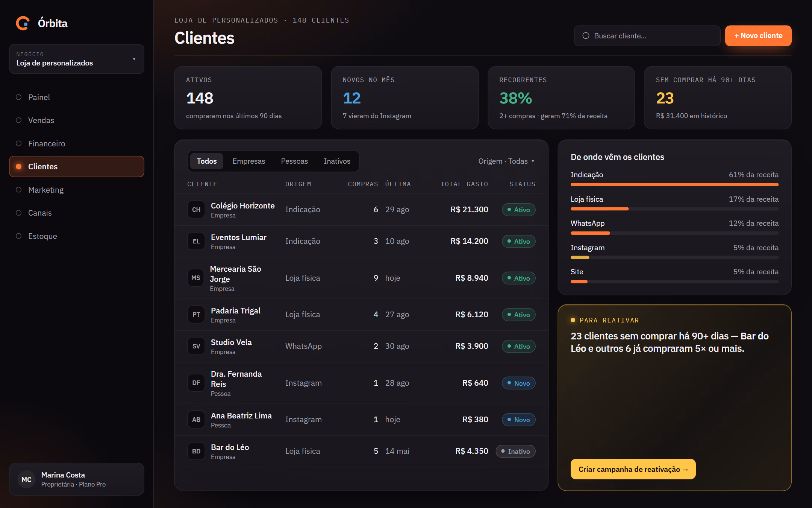The image size is (812, 508).
Task: Click the MS avatar for Mercearia São Jorge
Action: tap(196, 278)
